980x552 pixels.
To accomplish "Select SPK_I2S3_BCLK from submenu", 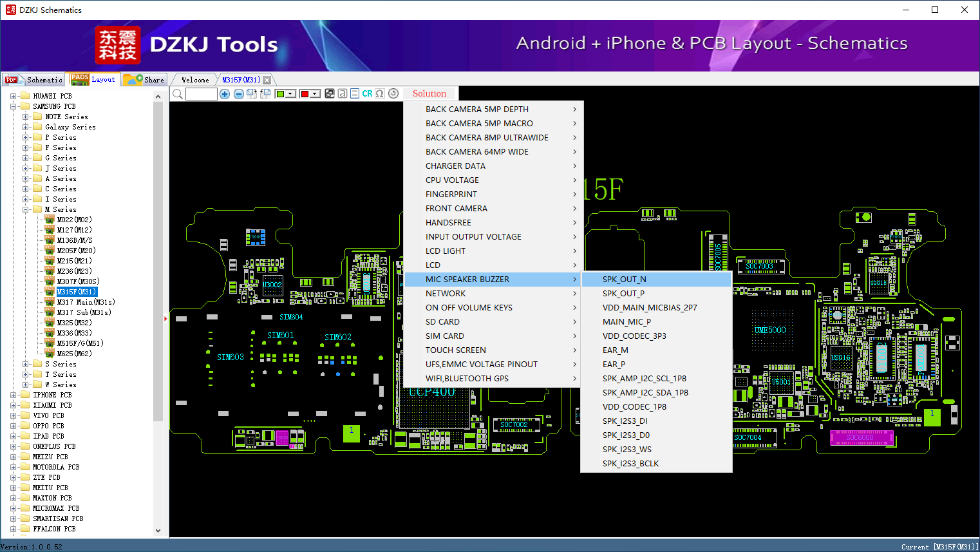I will tap(656, 463).
